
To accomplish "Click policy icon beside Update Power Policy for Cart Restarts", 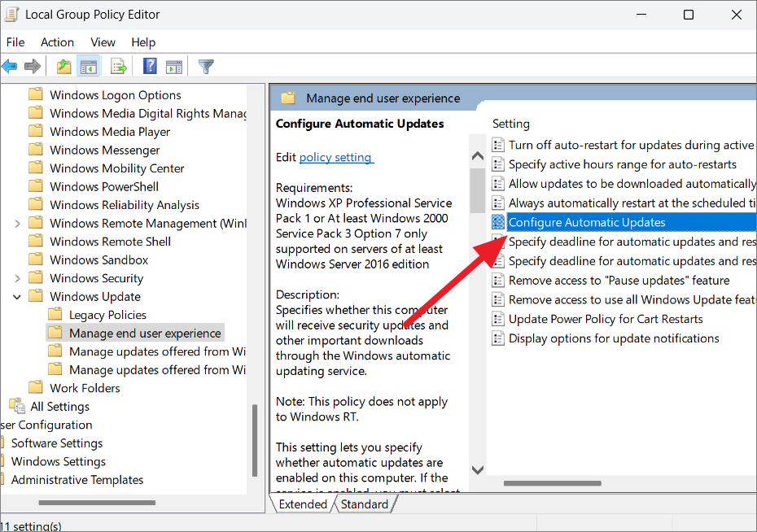I will (x=497, y=319).
